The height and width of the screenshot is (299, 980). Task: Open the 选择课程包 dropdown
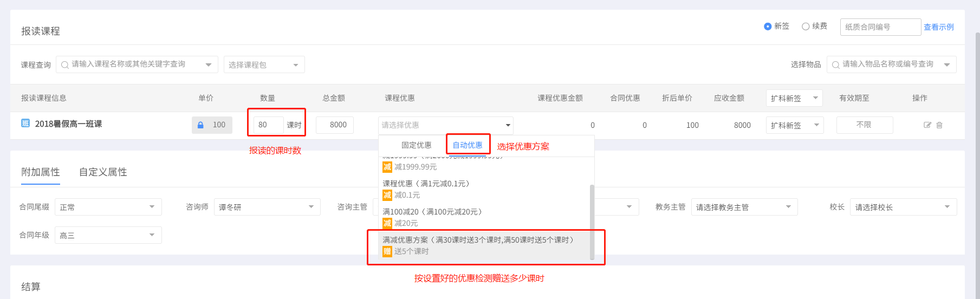click(x=264, y=64)
